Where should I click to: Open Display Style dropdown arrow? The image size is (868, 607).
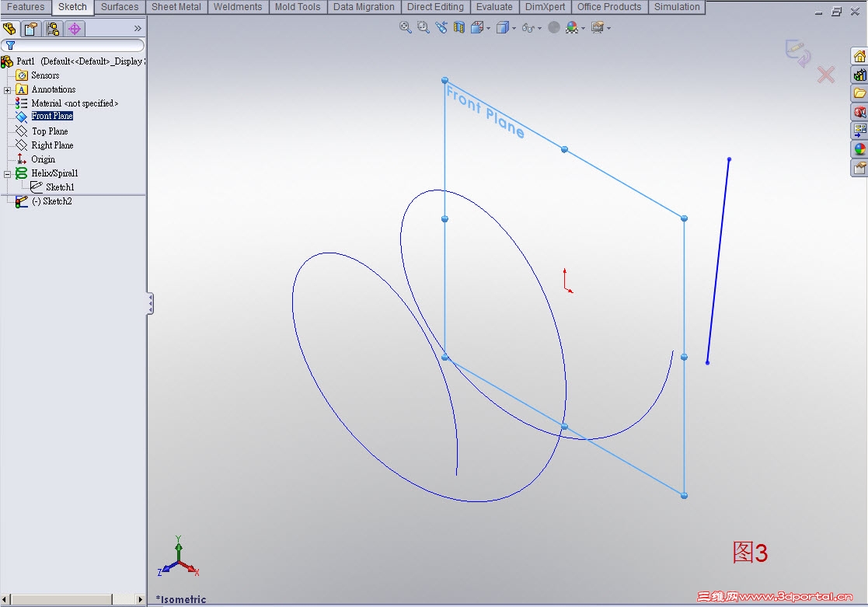point(514,28)
